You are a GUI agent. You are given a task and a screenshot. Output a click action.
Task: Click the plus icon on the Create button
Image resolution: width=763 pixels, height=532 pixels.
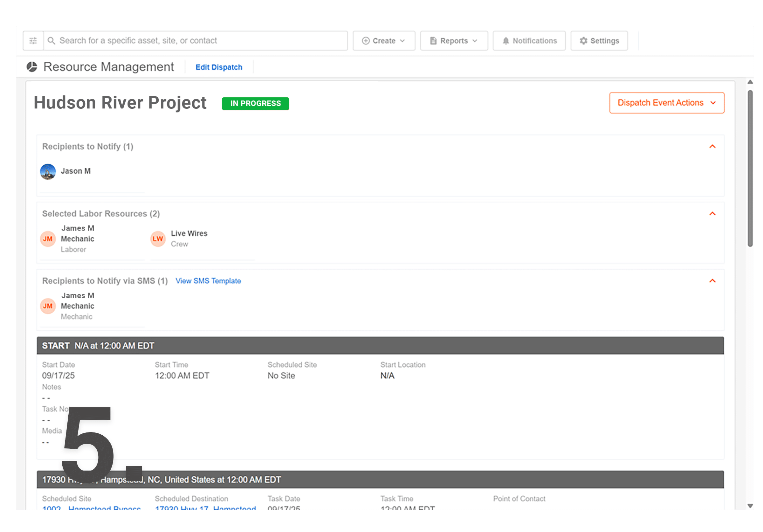click(366, 40)
